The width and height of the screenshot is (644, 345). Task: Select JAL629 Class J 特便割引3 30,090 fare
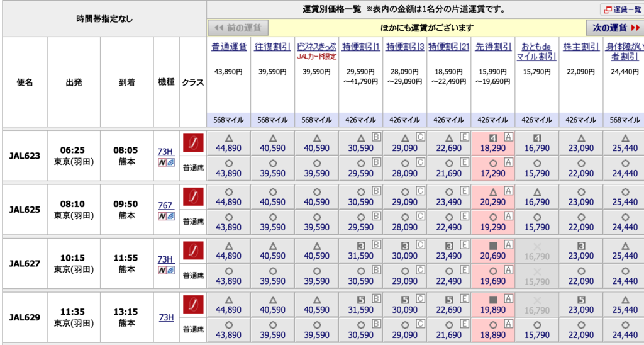coord(405,305)
